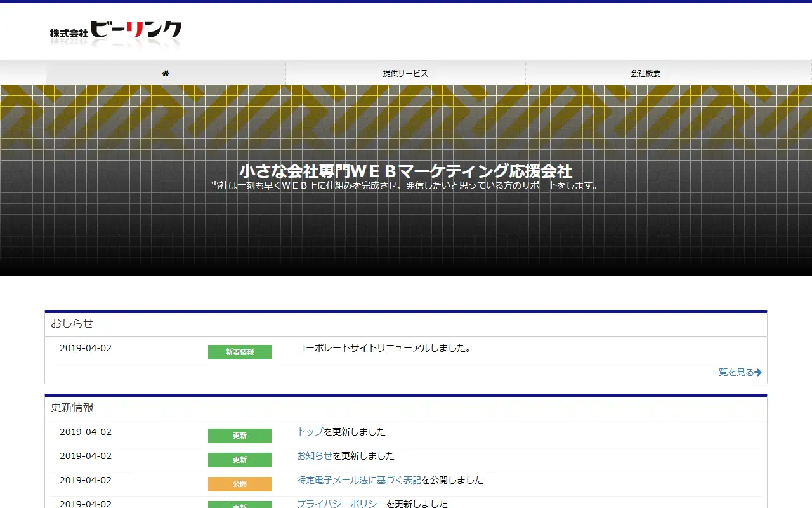Click the おしらせ section heading
This screenshot has height=508, width=812.
click(72, 323)
